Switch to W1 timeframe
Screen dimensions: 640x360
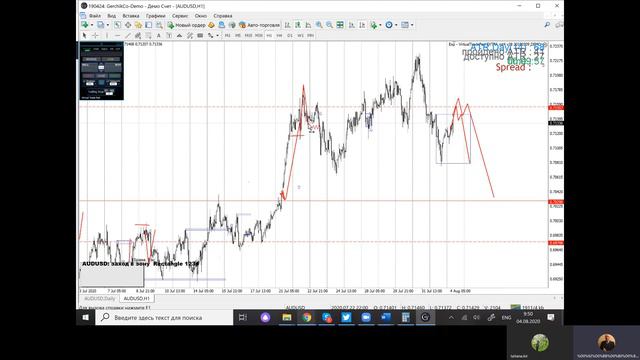click(300, 36)
